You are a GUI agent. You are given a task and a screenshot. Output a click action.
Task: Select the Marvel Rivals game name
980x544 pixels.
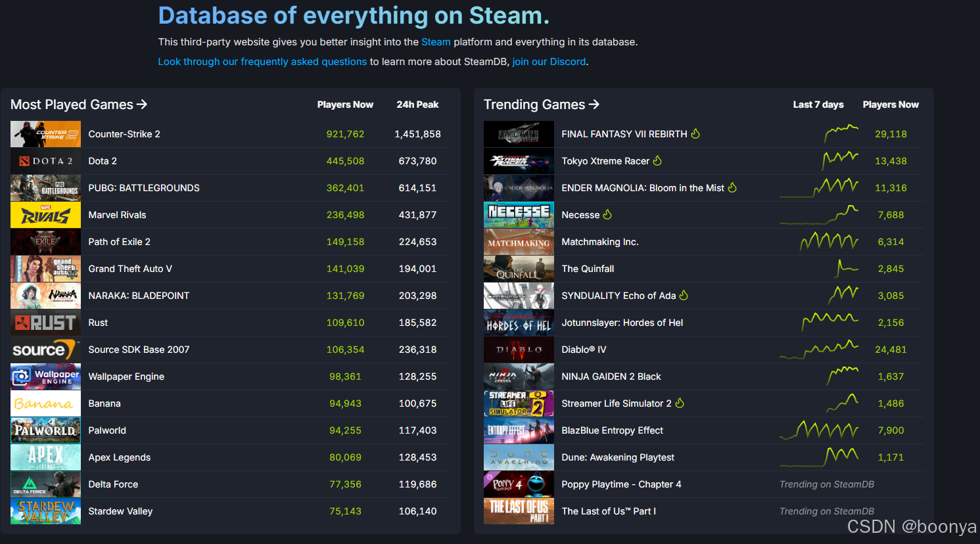pos(117,215)
